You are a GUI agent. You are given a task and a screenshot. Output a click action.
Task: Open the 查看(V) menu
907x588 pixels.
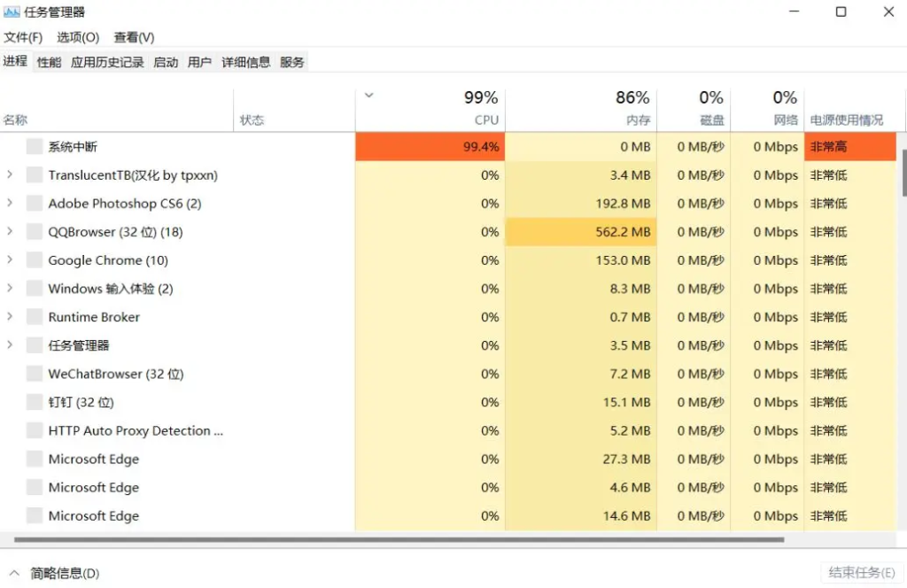coord(134,37)
